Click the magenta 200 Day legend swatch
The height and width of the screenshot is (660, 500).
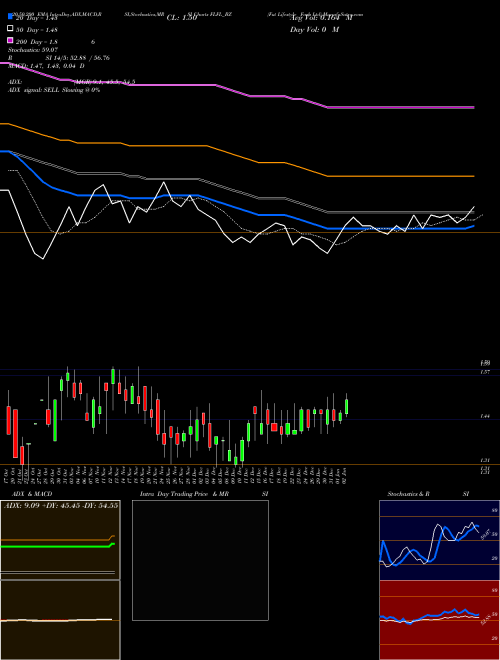pos(11,40)
